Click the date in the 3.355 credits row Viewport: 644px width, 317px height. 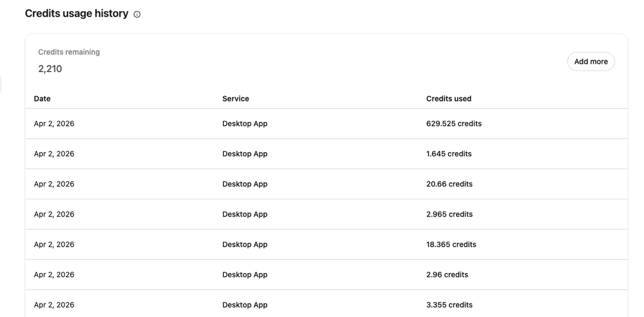point(54,305)
